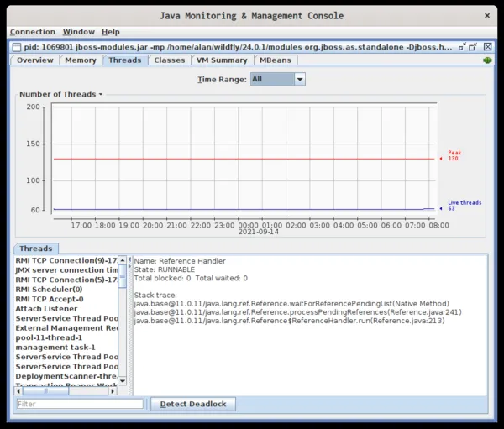Click the vertical scrollbar thumb in thread list
The image size is (504, 429).
123,276
